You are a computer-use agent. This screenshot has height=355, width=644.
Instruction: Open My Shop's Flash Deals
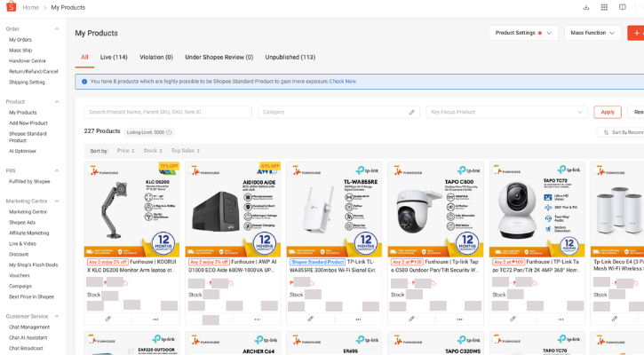33,264
